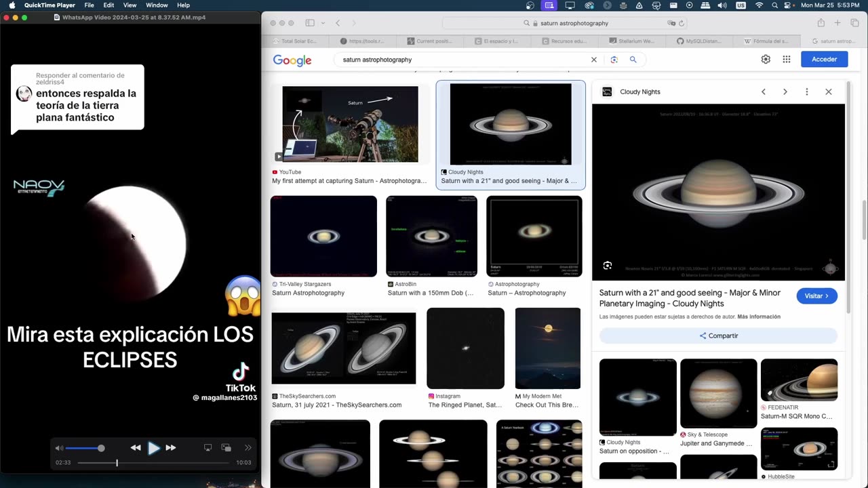Open translate option in address bar

[671, 23]
